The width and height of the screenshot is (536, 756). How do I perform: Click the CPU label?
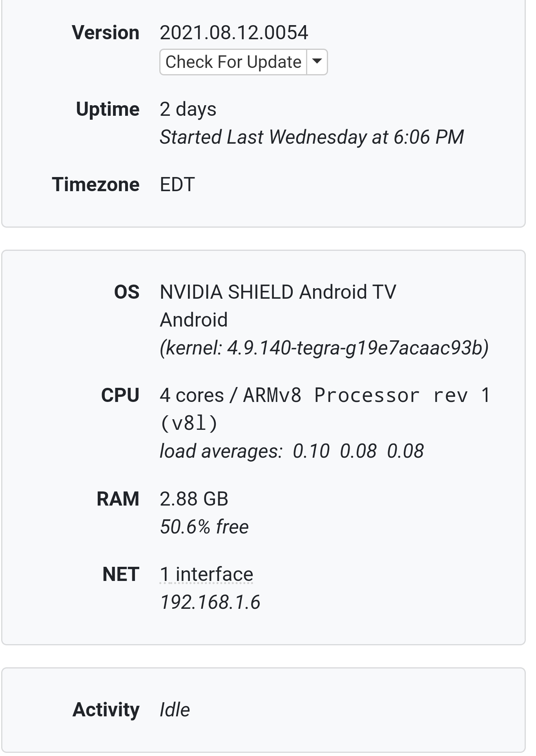tap(120, 395)
